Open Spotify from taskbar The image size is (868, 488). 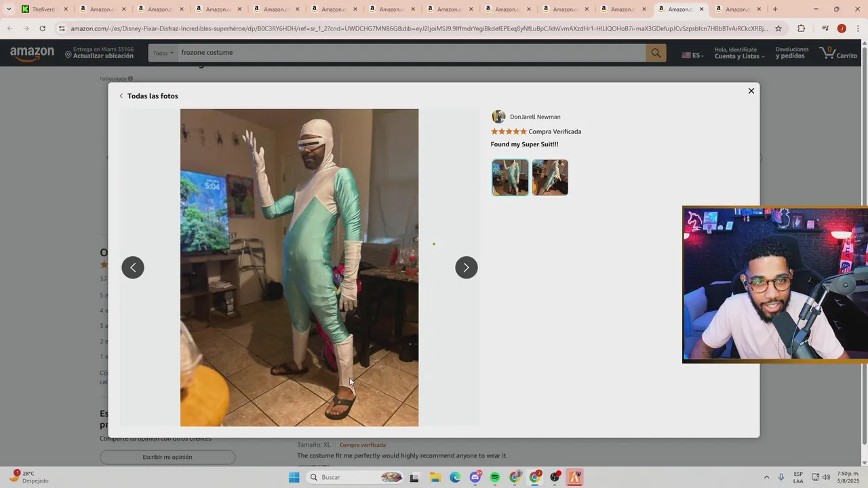tap(495, 477)
